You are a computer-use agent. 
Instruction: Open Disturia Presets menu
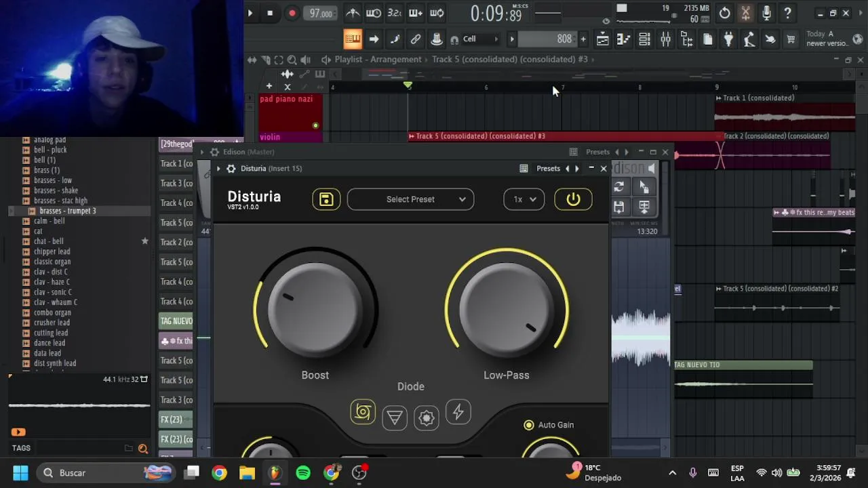pyautogui.click(x=548, y=168)
